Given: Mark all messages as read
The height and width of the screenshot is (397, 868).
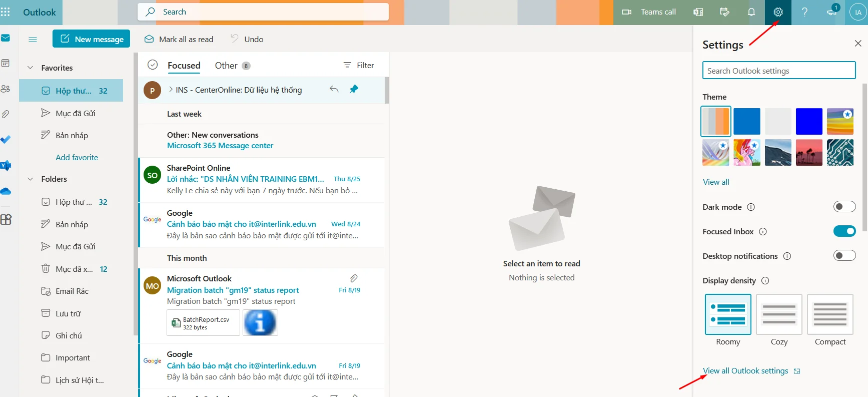Looking at the screenshot, I should [x=179, y=39].
